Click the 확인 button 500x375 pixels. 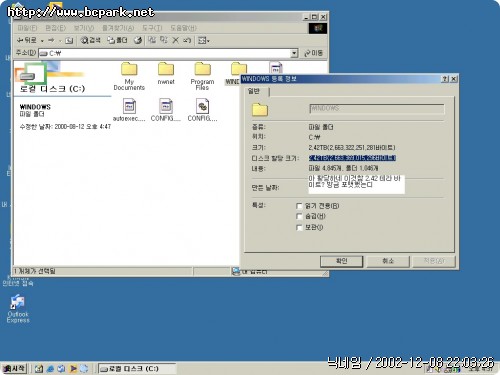[x=342, y=261]
